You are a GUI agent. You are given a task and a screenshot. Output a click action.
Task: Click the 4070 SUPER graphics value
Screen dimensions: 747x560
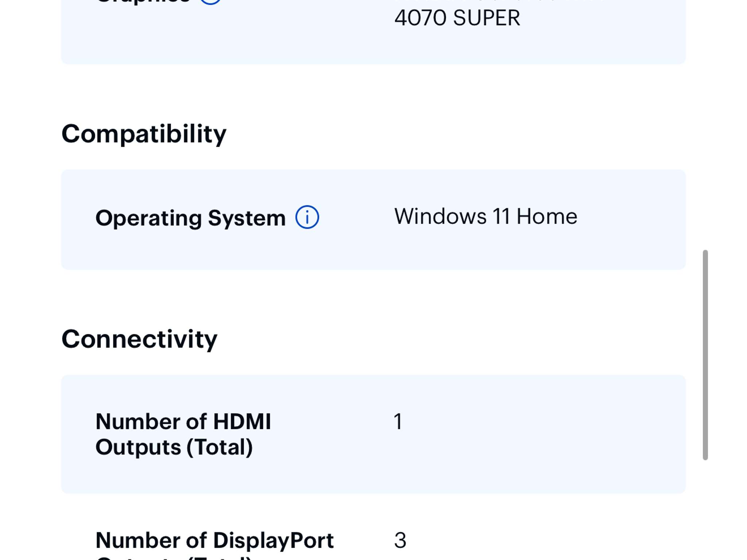[457, 17]
